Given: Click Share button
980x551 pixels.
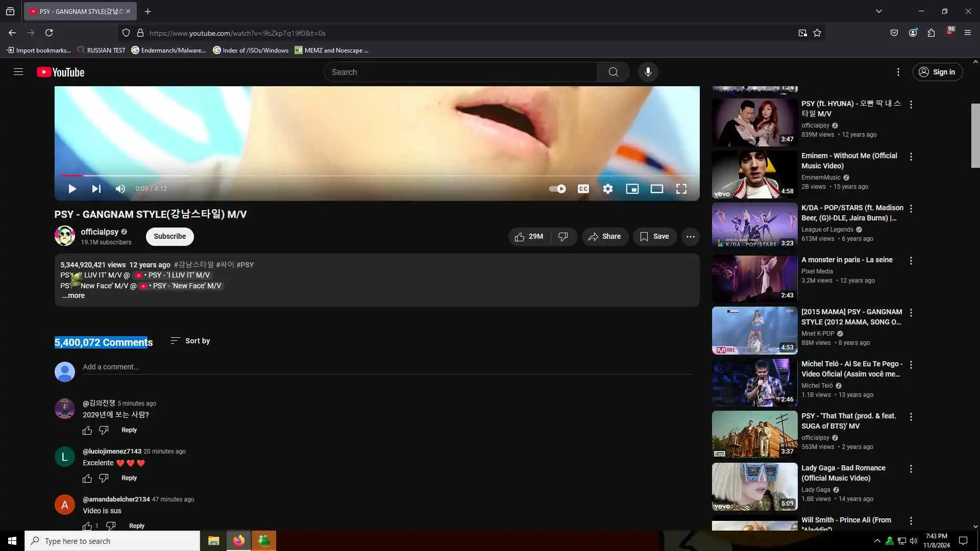Looking at the screenshot, I should [x=604, y=236].
